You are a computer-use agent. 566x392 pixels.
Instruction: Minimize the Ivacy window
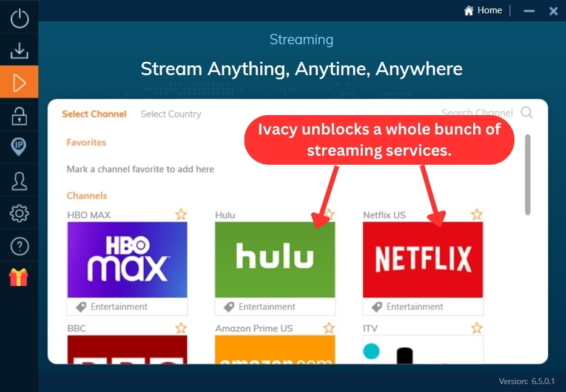click(x=529, y=11)
